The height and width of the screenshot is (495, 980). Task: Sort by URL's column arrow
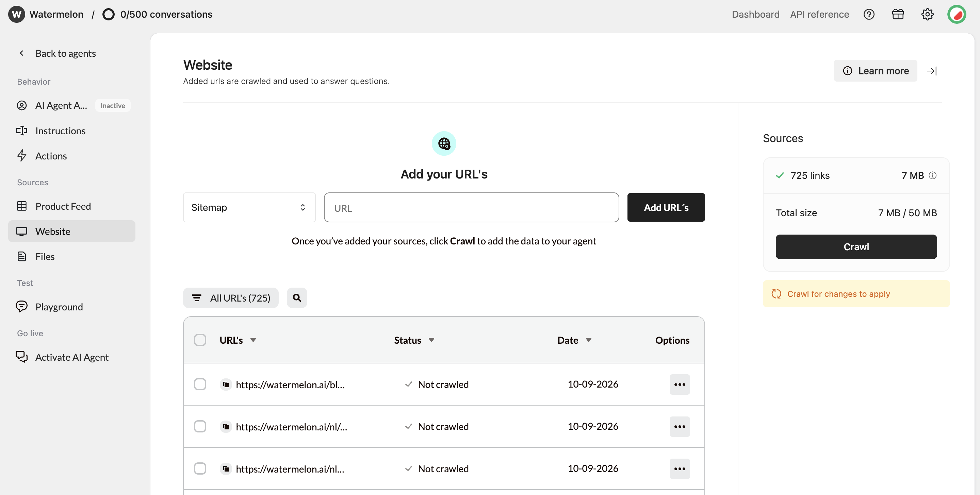click(253, 340)
